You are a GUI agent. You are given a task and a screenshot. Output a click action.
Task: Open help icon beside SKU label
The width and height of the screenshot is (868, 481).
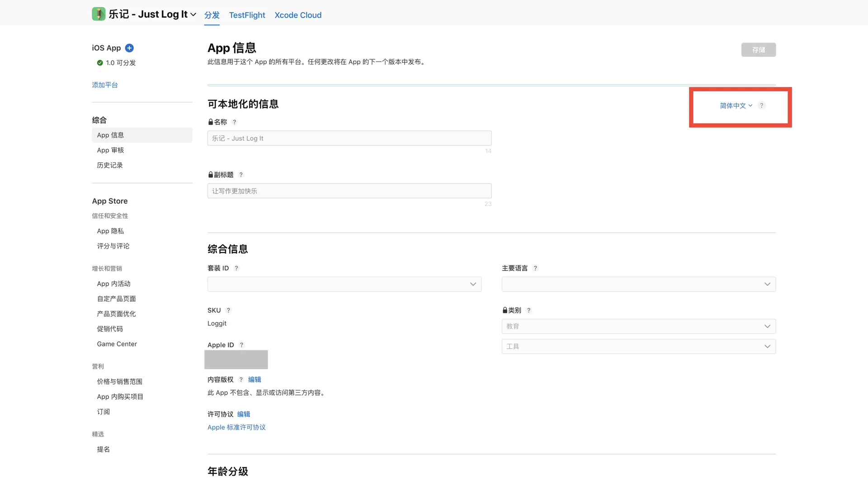pos(229,310)
